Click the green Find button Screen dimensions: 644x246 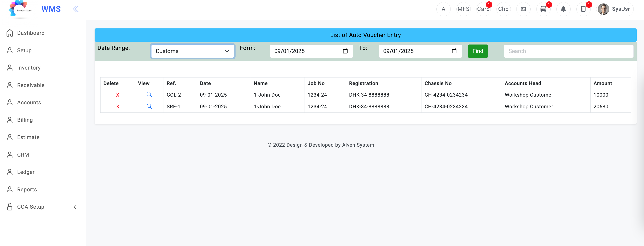pos(477,51)
